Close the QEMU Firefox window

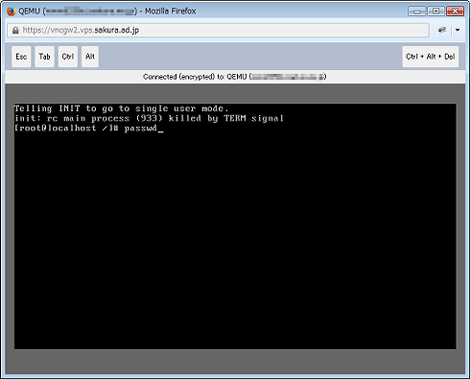pyautogui.click(x=455, y=11)
